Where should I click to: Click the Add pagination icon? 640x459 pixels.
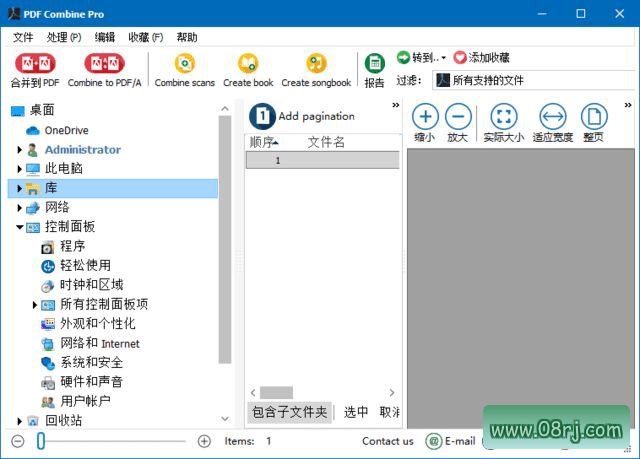(x=262, y=116)
